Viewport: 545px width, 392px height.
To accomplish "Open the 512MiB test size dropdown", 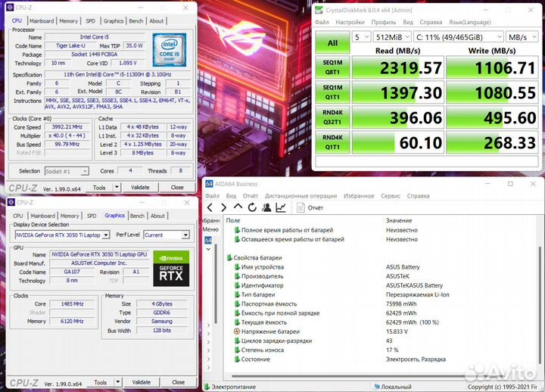I will point(392,37).
